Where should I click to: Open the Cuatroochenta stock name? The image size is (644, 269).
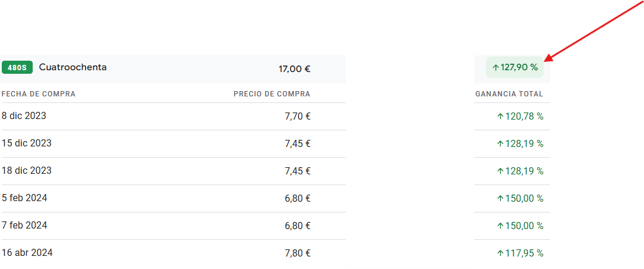point(73,67)
